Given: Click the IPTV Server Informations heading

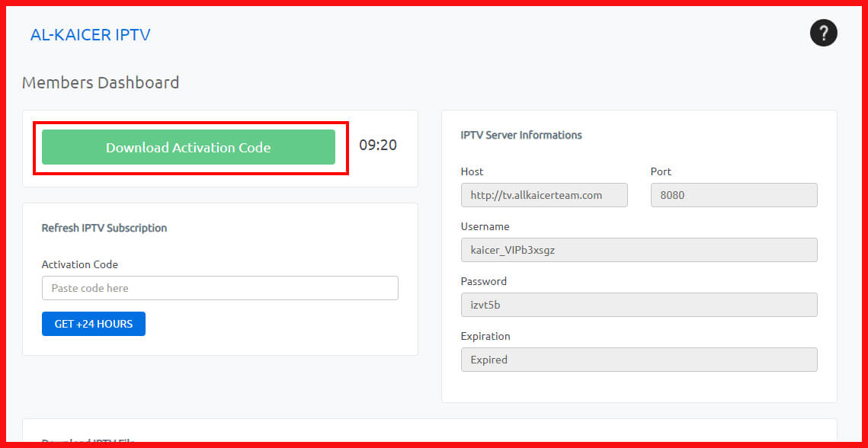Looking at the screenshot, I should (521, 135).
